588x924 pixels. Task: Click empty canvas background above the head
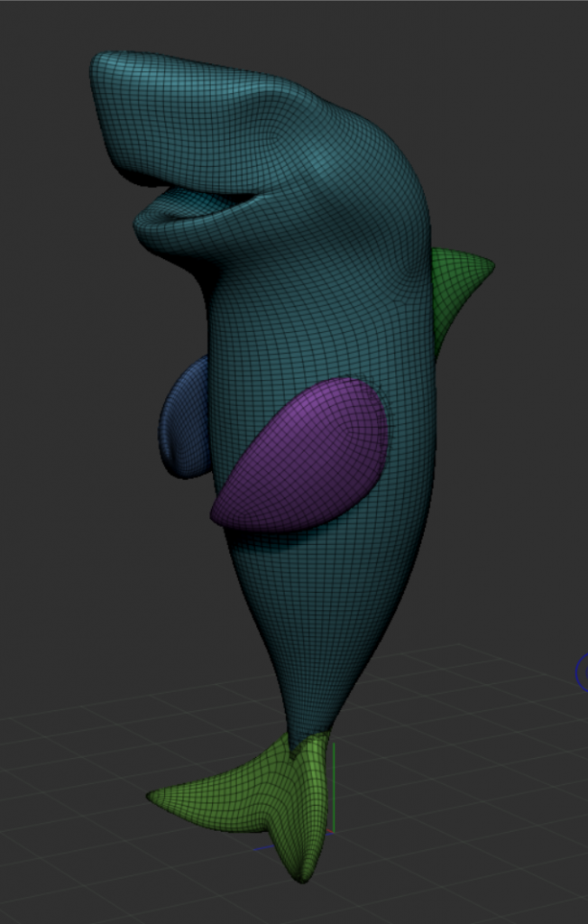(298, 27)
